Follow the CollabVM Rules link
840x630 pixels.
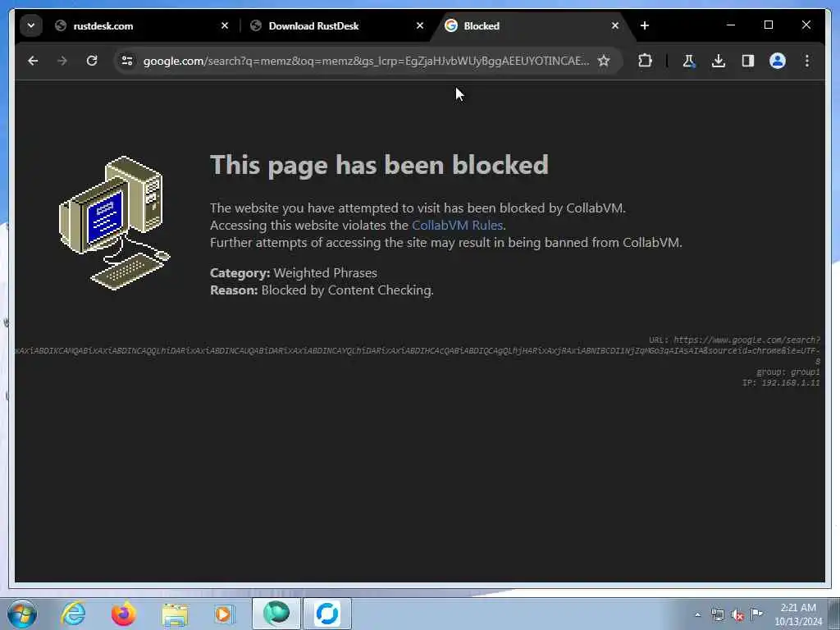point(457,225)
